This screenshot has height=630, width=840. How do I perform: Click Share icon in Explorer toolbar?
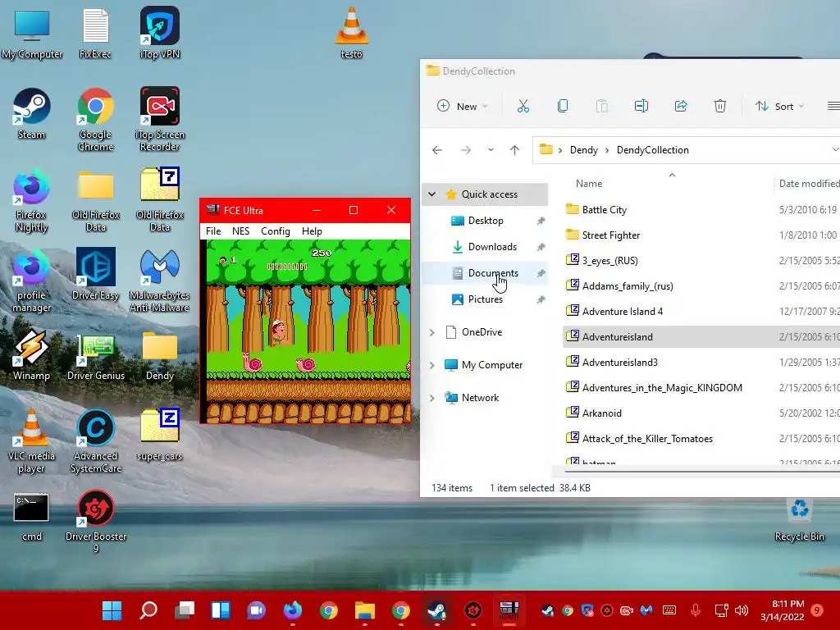681,106
